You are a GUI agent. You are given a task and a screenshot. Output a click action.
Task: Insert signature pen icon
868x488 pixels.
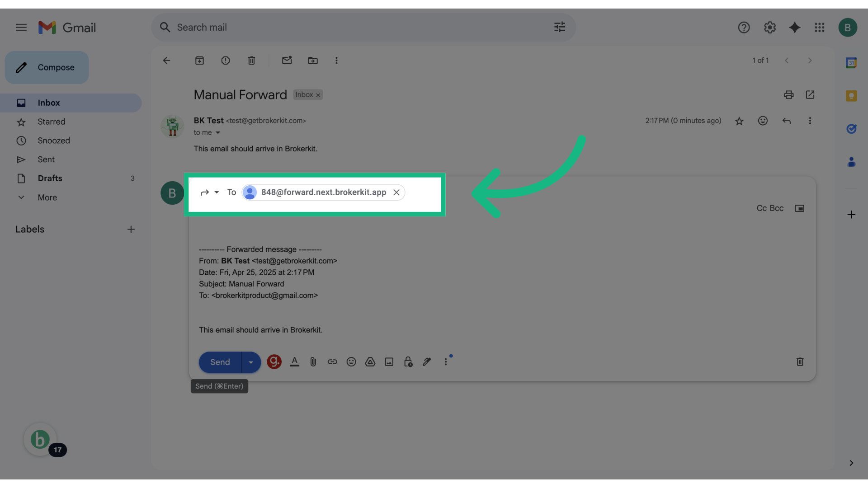(427, 362)
